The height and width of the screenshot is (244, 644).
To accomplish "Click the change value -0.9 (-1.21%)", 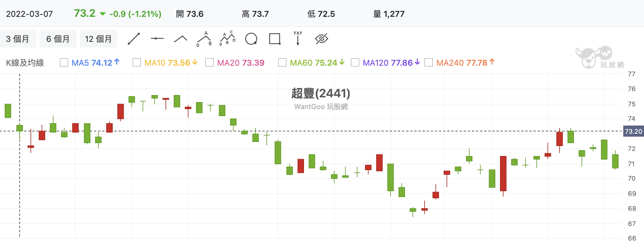I will click(x=135, y=14).
